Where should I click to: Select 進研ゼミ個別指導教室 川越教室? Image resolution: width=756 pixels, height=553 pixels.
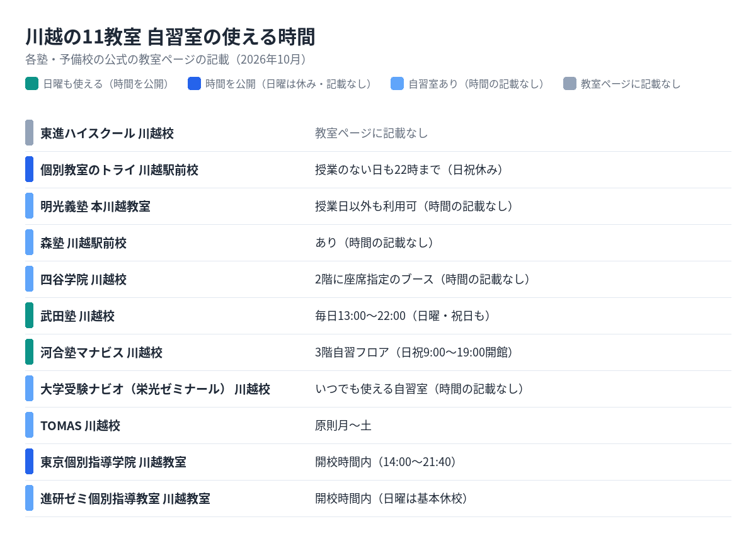tap(125, 499)
